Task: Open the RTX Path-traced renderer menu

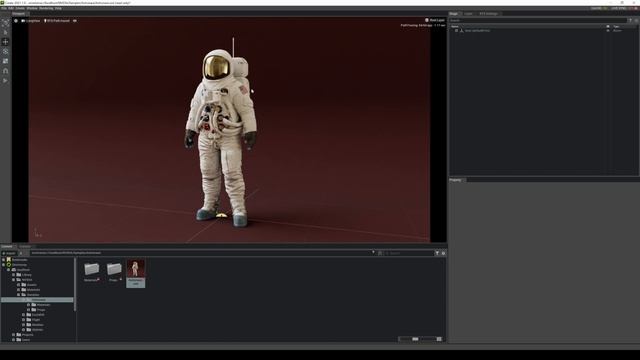Action: (57, 20)
